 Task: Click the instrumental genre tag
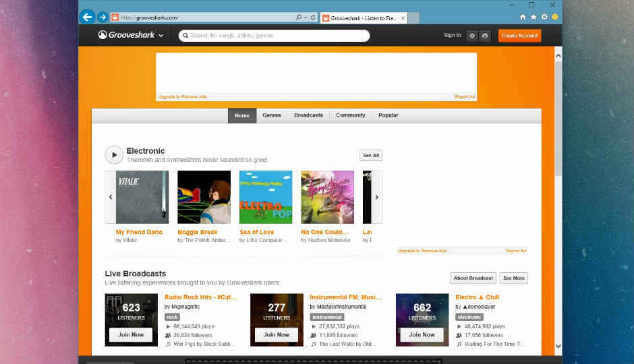(x=327, y=317)
